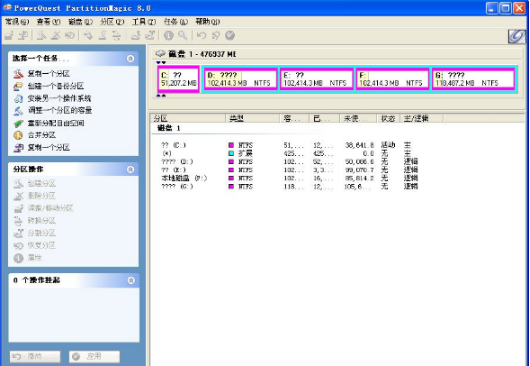Launch the 重新分配自由空间 task icon
This screenshot has height=366, width=530.
pos(18,123)
